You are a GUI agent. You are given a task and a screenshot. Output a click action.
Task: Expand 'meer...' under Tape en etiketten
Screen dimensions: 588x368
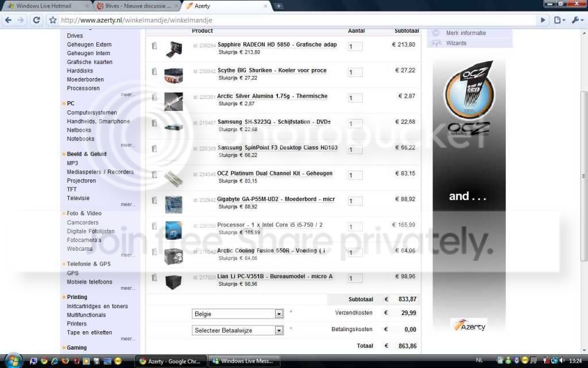(128, 339)
